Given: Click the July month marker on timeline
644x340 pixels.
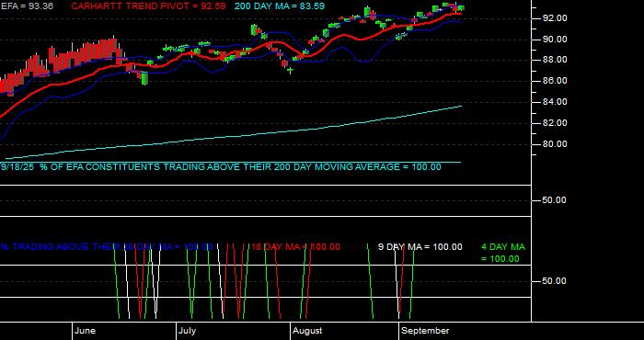Looking at the screenshot, I should [x=188, y=331].
